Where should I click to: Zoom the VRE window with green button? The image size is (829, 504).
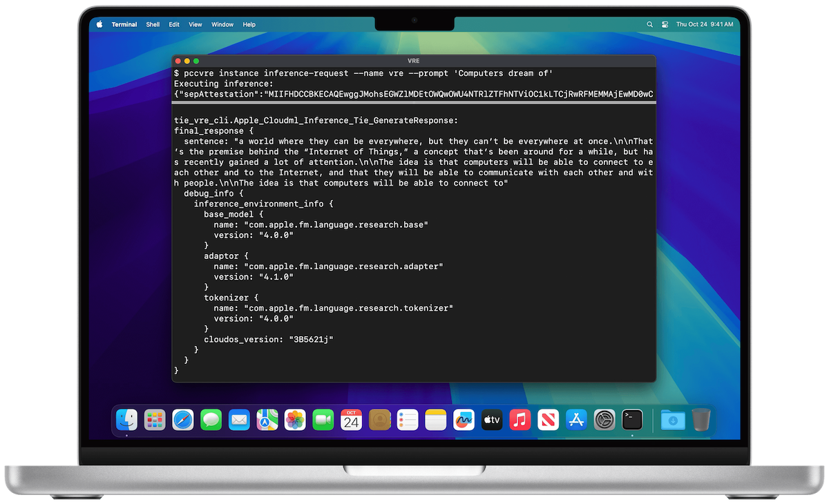196,61
